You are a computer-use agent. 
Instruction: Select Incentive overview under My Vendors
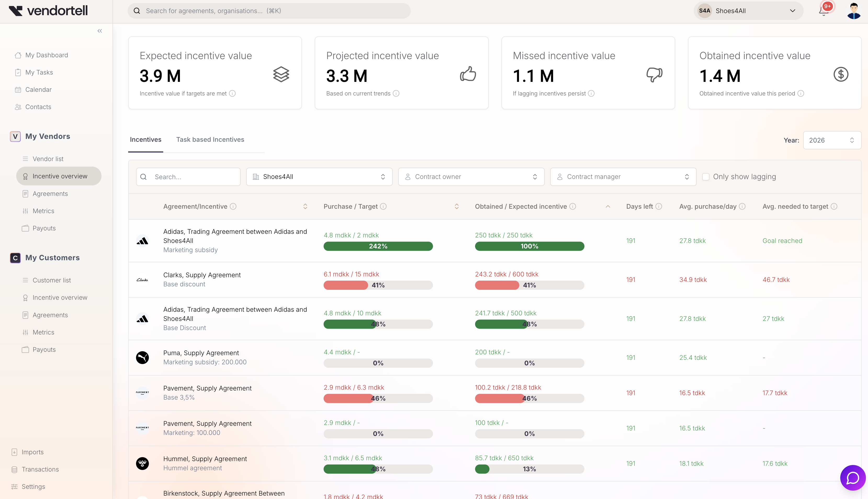click(x=59, y=176)
